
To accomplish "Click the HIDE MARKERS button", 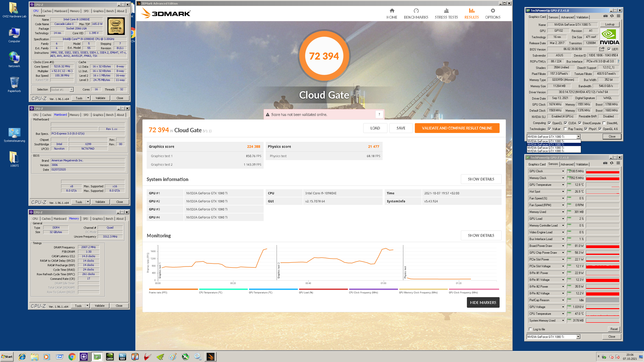I will pyautogui.click(x=483, y=302).
